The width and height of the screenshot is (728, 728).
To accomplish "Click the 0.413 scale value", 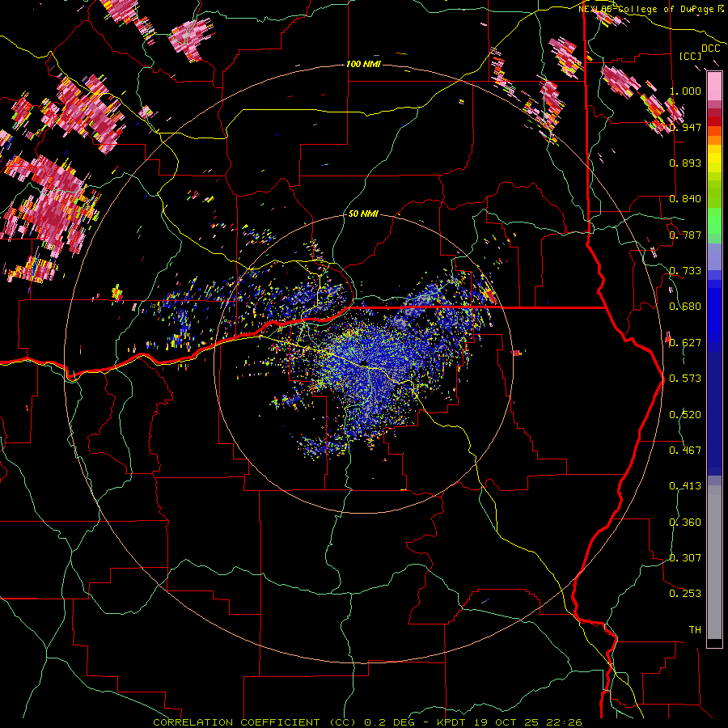I will (685, 486).
